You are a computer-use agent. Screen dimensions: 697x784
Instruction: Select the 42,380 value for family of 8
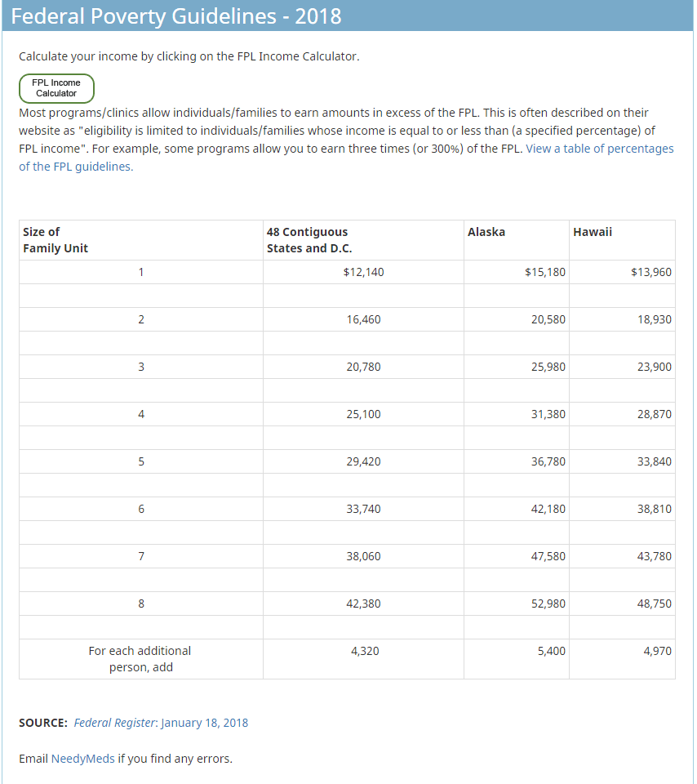click(363, 604)
